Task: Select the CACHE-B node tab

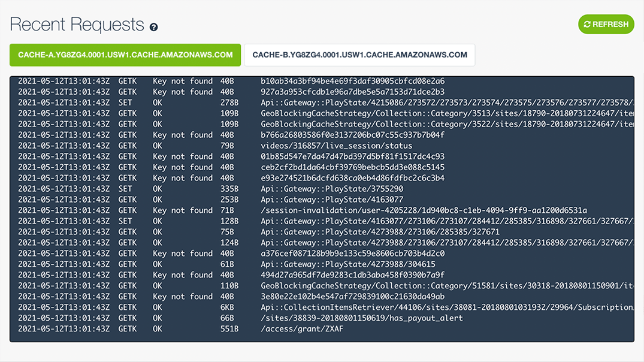Action: [x=358, y=55]
